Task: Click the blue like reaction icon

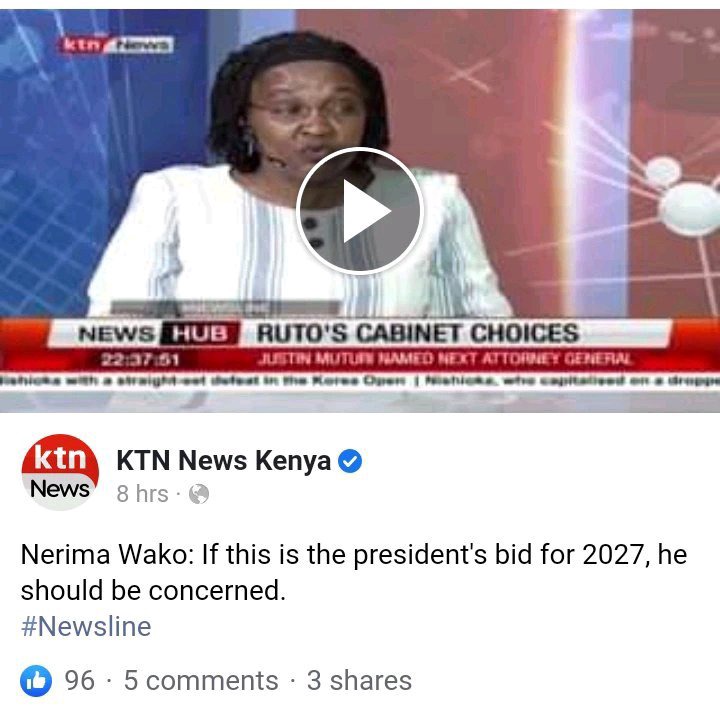Action: click(x=36, y=681)
